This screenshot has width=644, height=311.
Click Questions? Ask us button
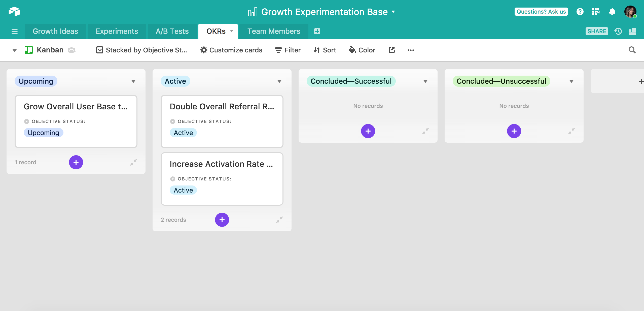click(x=541, y=12)
